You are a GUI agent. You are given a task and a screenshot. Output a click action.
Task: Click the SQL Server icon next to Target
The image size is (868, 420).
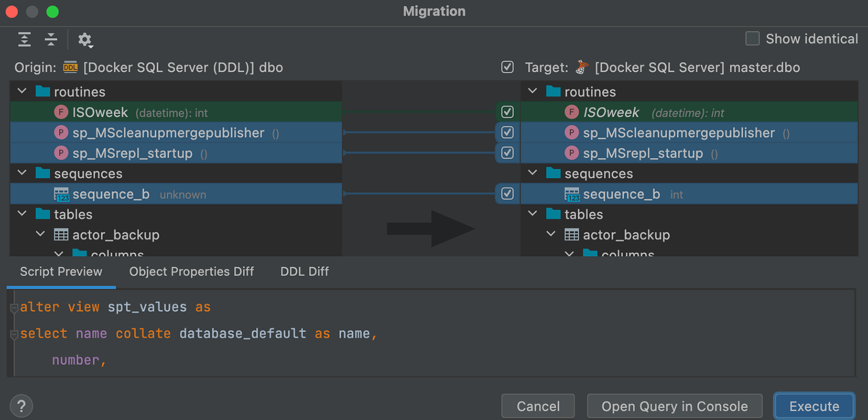click(582, 67)
